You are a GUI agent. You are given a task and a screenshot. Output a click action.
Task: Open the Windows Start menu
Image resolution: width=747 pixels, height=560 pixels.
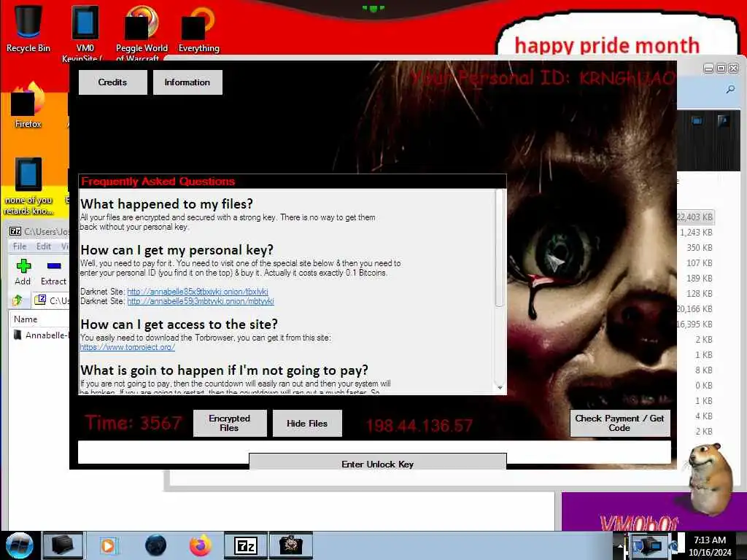[19, 545]
